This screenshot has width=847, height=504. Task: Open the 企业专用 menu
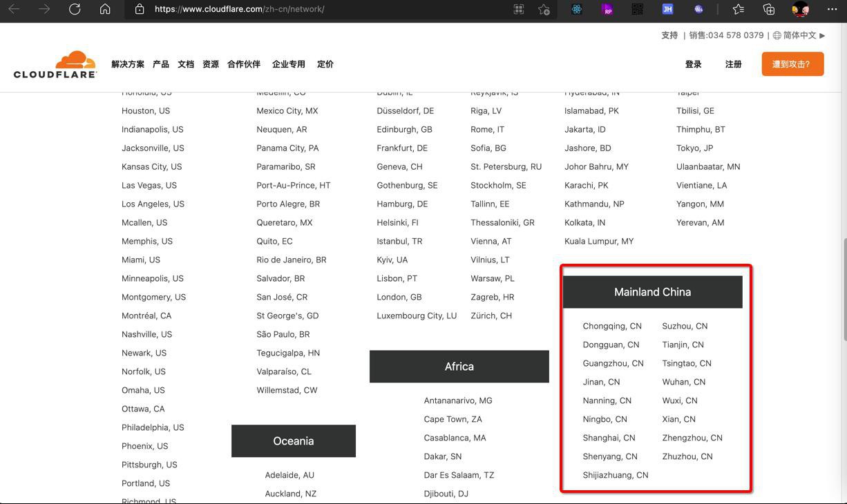(x=289, y=64)
